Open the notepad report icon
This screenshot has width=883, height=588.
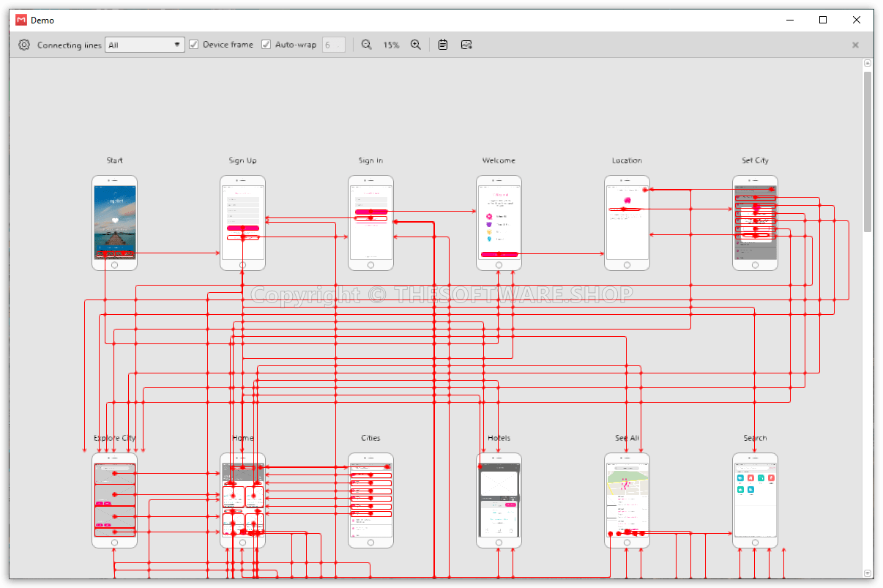pos(442,45)
